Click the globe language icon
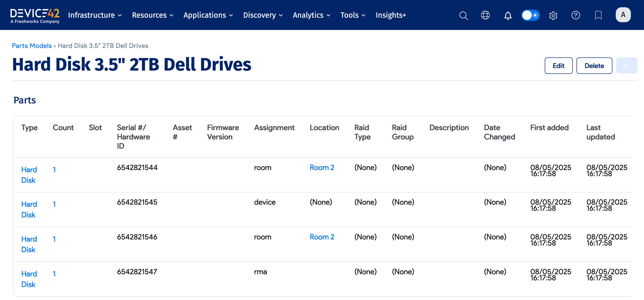644x300 pixels. [x=485, y=15]
